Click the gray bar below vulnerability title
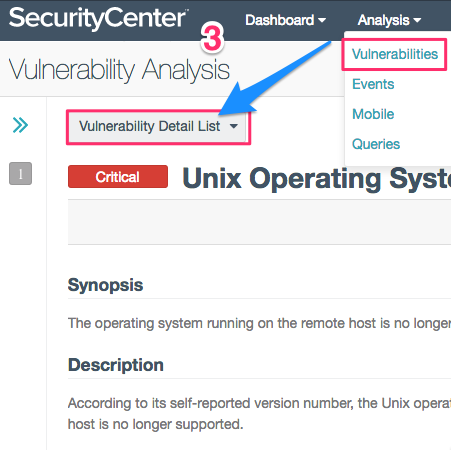This screenshot has height=450, width=451. pos(259,222)
